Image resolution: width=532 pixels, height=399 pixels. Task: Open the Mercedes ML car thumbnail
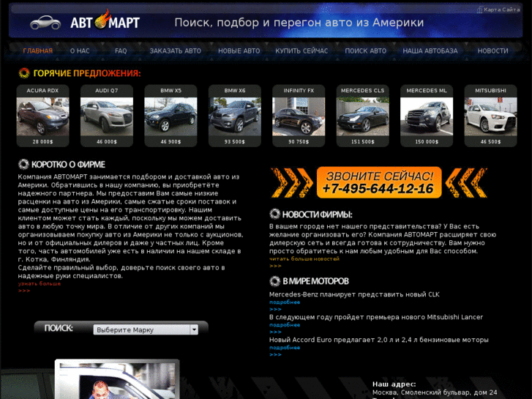(x=427, y=116)
